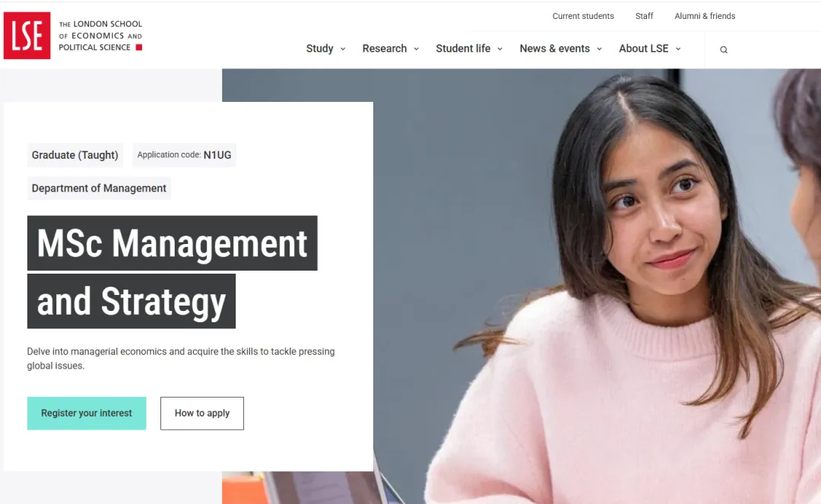Select the Graduate (Taught) tag
Image resolution: width=821 pixels, height=504 pixels.
click(x=74, y=155)
